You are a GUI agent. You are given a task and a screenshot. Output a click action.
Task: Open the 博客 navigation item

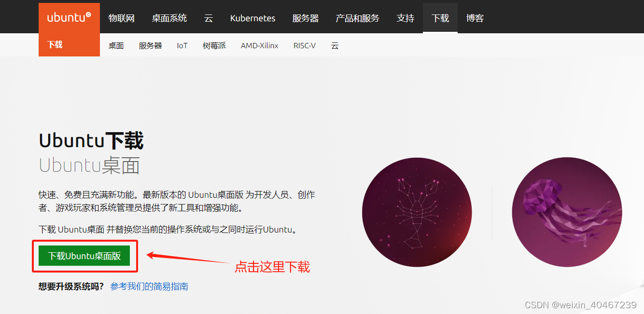coord(475,18)
